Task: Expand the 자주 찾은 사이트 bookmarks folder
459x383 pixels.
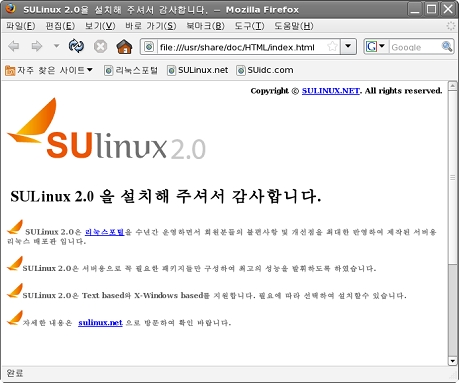Action: (49, 70)
